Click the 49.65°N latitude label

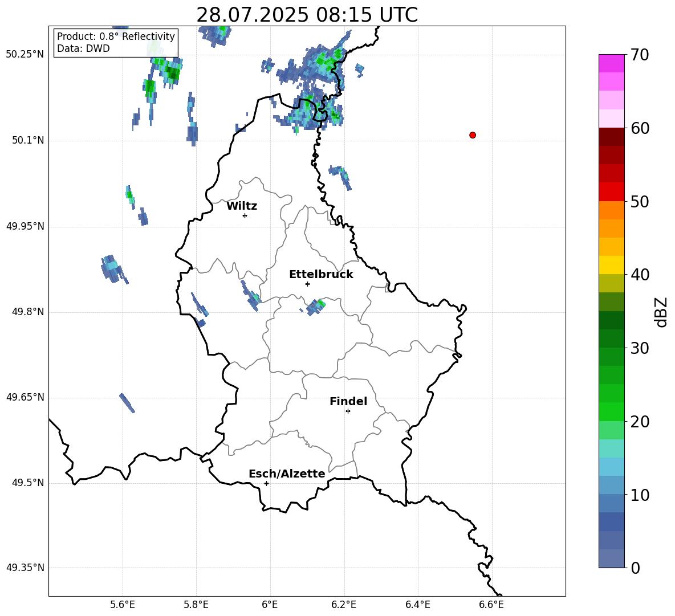click(x=25, y=397)
